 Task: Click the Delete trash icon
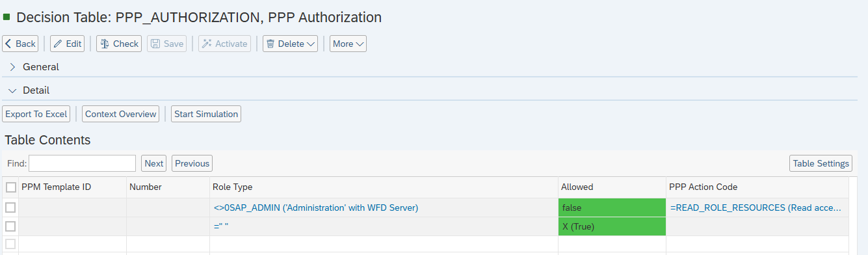[270, 44]
